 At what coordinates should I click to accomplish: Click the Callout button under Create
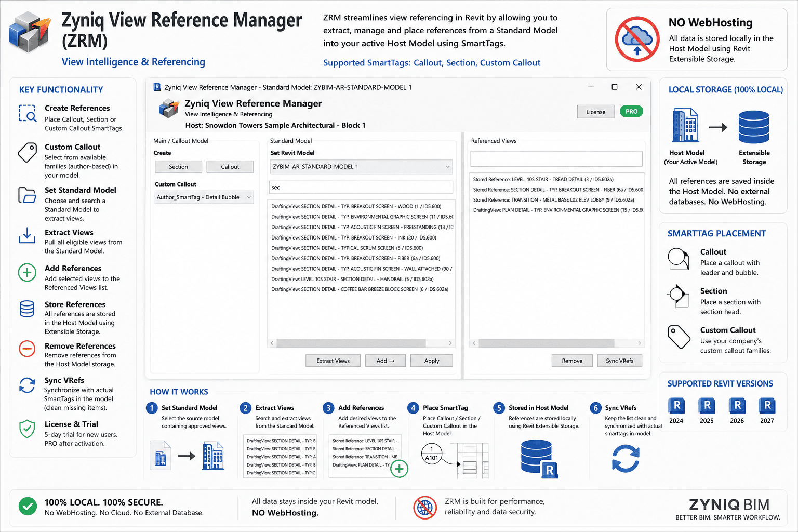(x=230, y=167)
